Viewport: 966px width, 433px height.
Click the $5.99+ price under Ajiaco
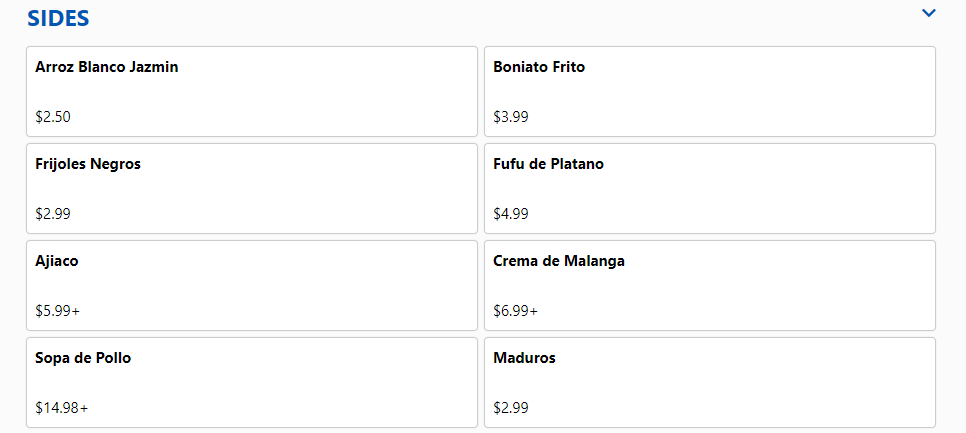pyautogui.click(x=57, y=311)
